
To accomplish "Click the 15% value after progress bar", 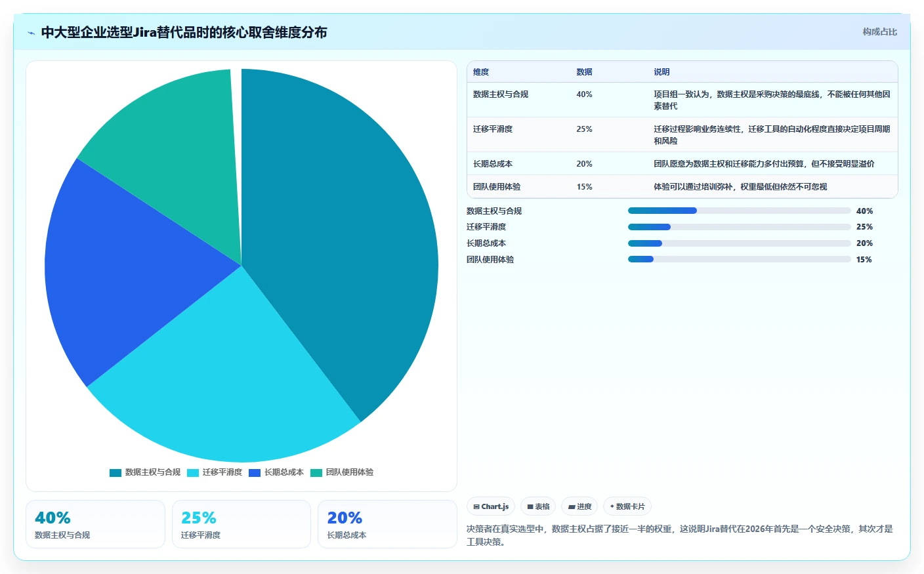I will 864,260.
